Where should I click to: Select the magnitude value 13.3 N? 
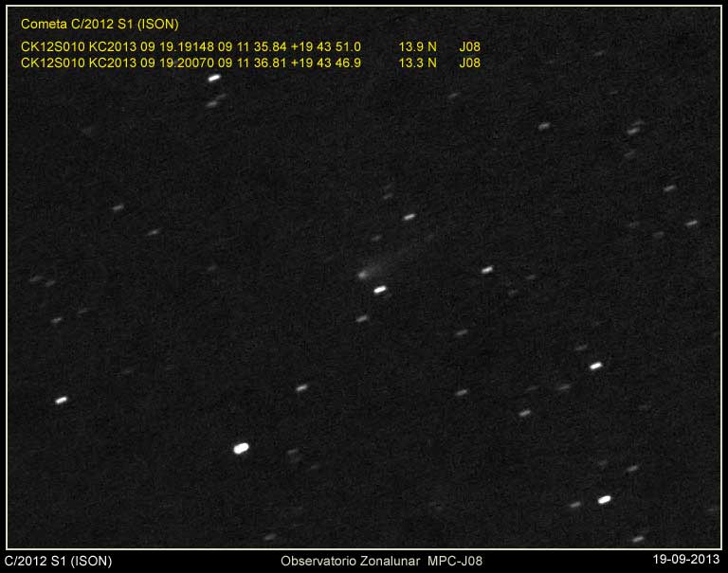coord(417,63)
